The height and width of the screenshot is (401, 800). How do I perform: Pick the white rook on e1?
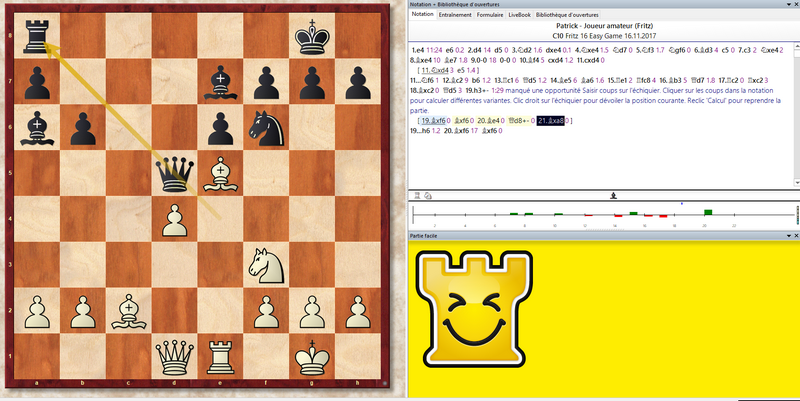[x=220, y=357]
